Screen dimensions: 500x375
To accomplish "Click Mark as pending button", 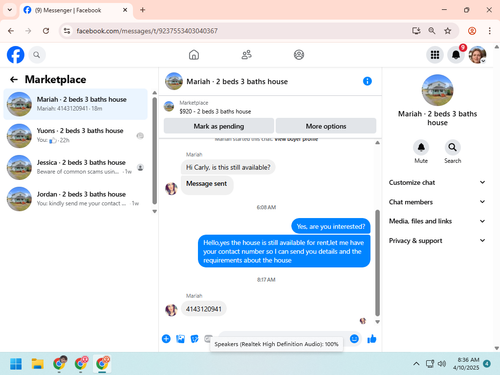I will pos(219,126).
